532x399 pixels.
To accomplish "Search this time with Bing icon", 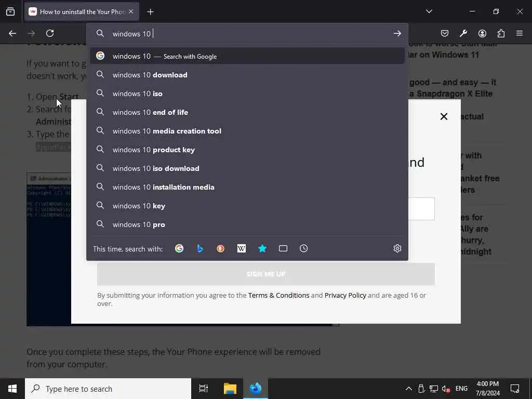I will coord(200,248).
